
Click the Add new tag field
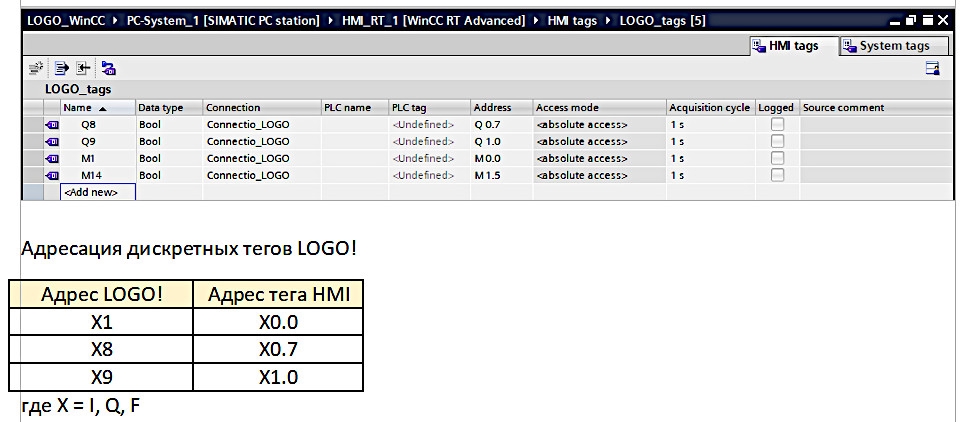coord(98,192)
